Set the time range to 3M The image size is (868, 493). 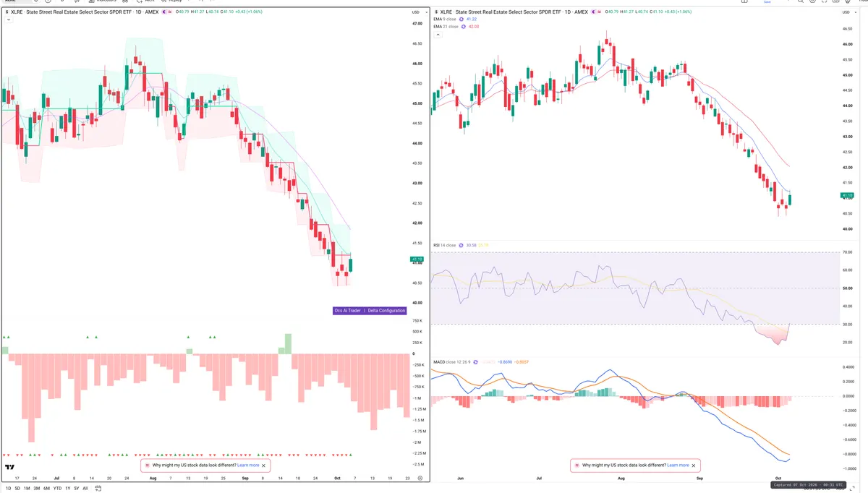(37, 488)
